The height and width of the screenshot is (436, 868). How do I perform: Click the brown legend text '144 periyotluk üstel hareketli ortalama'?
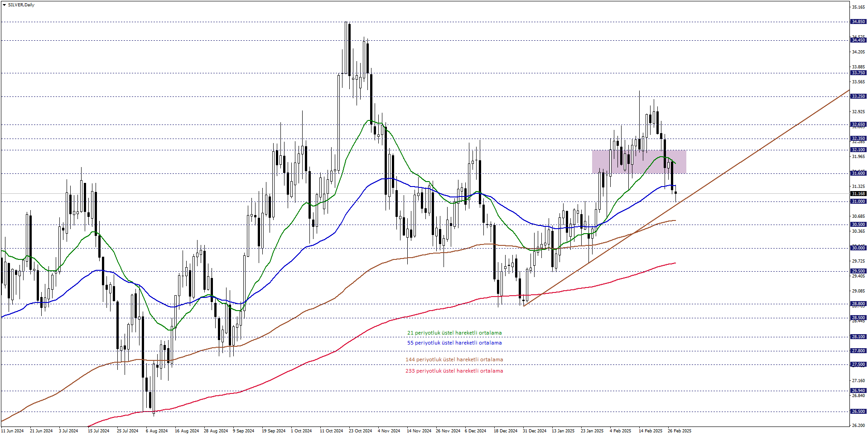click(x=454, y=359)
